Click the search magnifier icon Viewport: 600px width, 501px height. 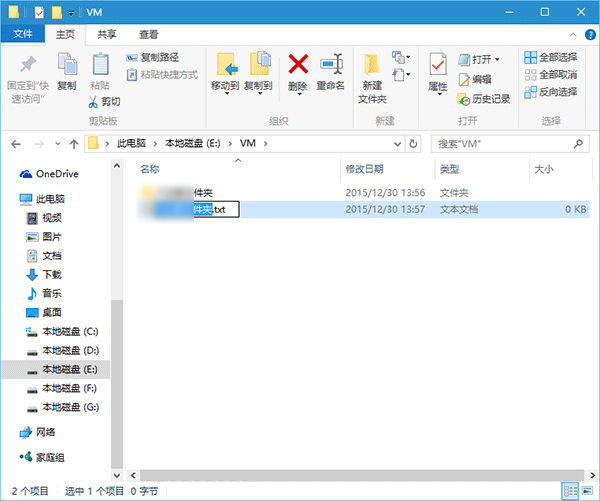(578, 144)
